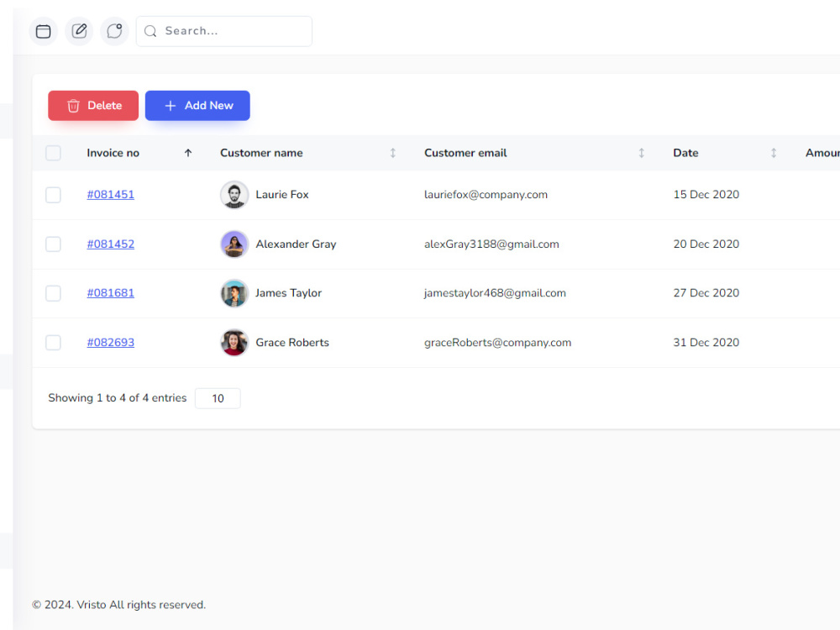840x630 pixels.
Task: Click email lauriefox@company.com
Action: click(x=486, y=195)
